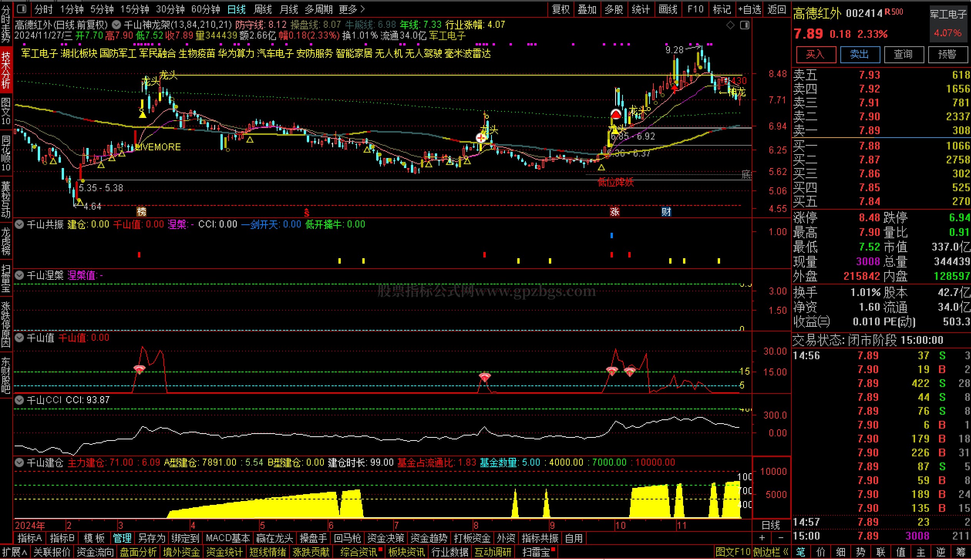Open the 千山建仓 indicator dropdown arrow
Screen dimensions: 971x560
coord(19,462)
